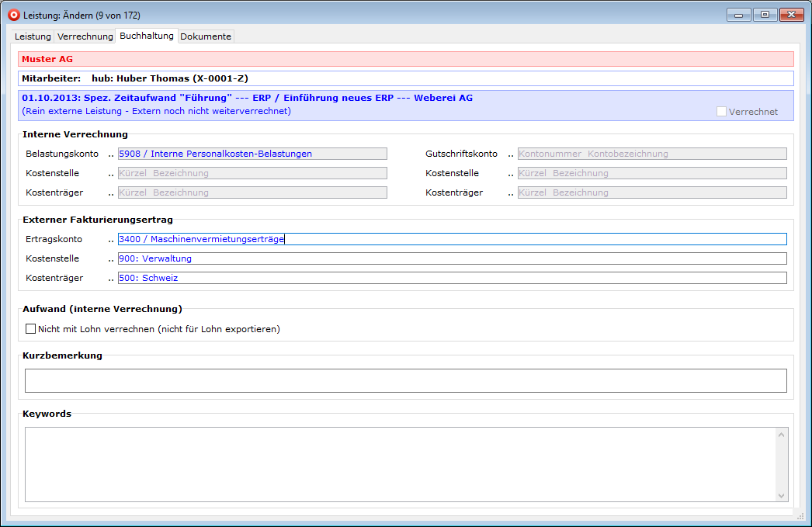Click the Keywords scrollbar up arrow
The height and width of the screenshot is (527, 812).
[x=782, y=435]
